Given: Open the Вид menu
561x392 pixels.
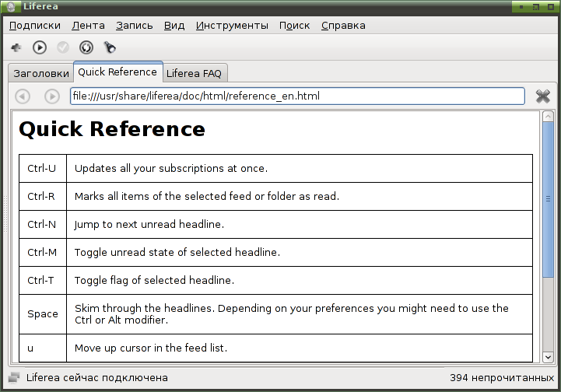Looking at the screenshot, I should click(174, 26).
